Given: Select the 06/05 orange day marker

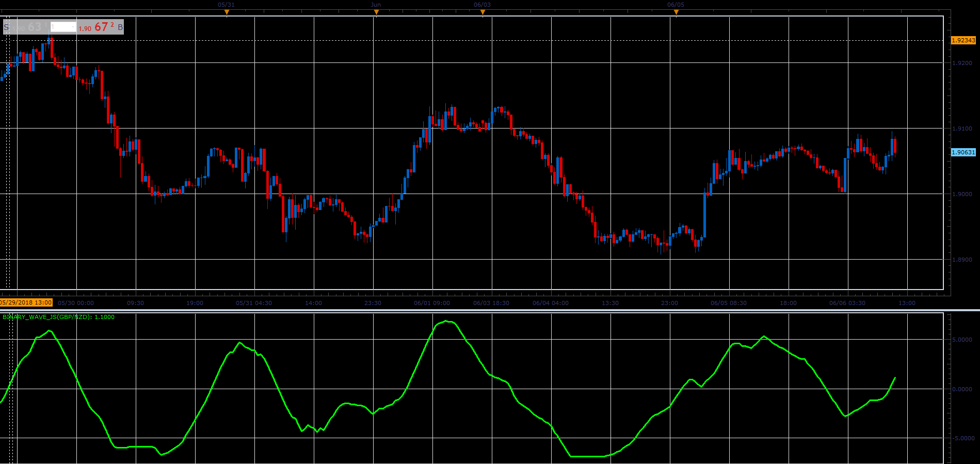Looking at the screenshot, I should click(676, 12).
